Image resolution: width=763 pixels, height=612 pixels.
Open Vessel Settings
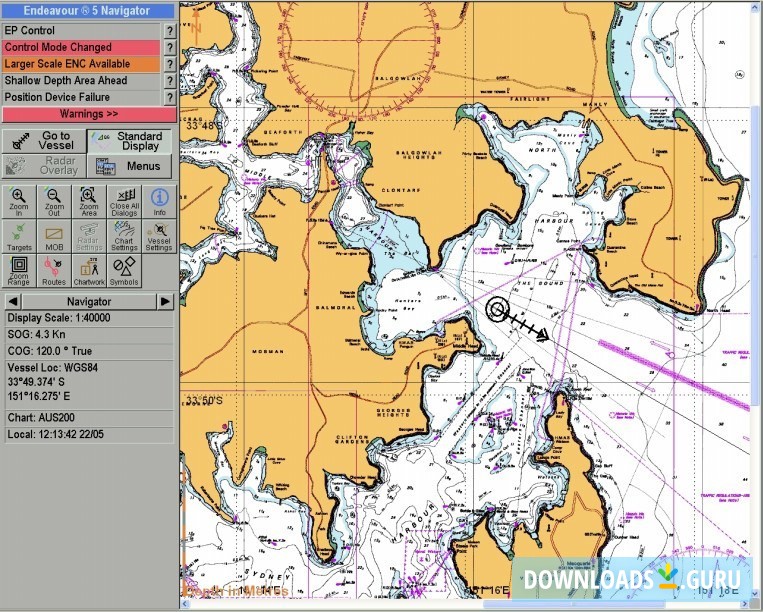(160, 236)
